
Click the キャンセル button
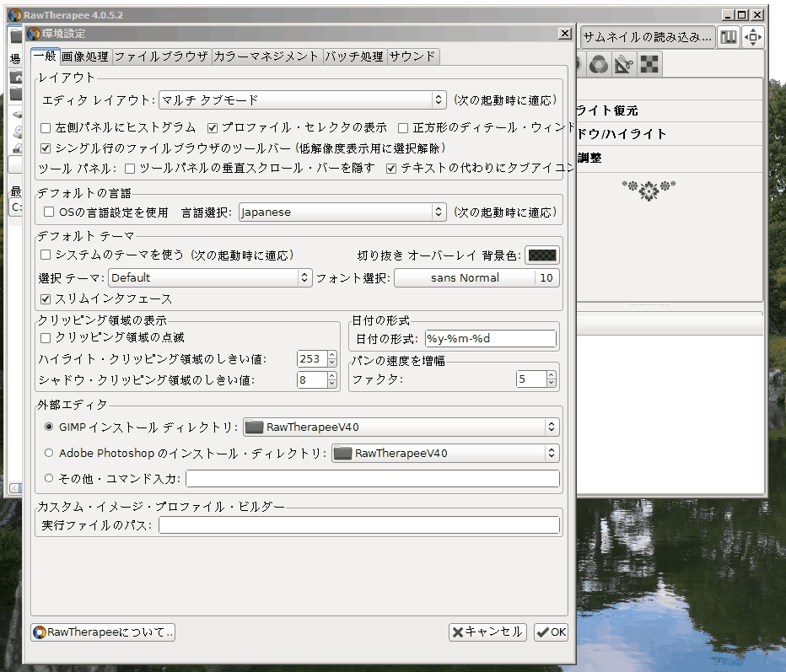tap(487, 632)
